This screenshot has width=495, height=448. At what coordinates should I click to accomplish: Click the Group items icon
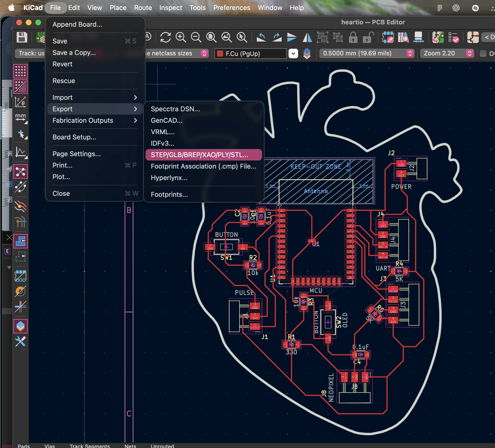tap(323, 37)
